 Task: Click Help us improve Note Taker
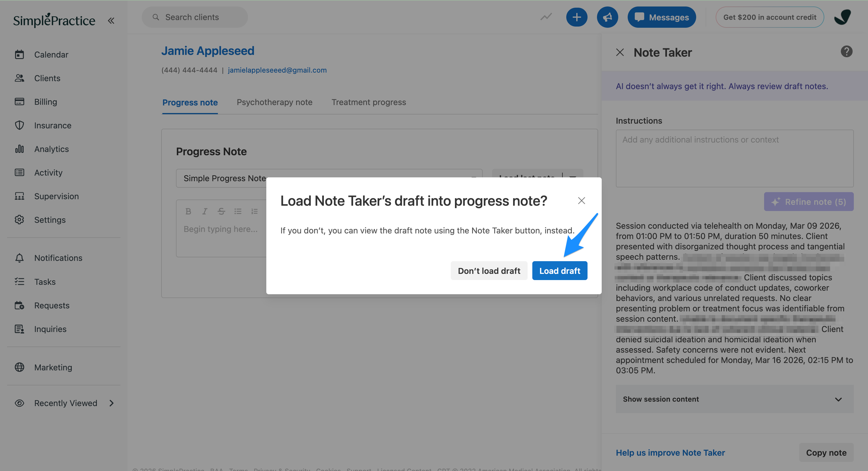pos(670,452)
